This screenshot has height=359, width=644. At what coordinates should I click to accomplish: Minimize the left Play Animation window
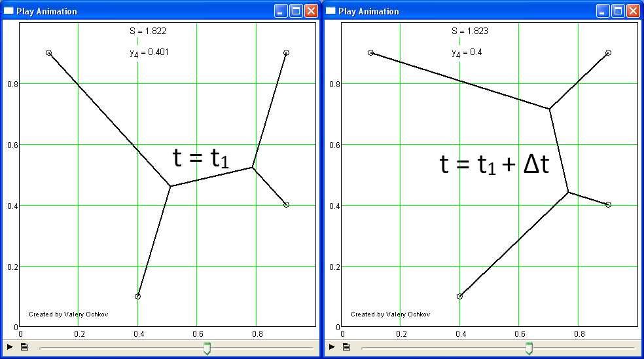click(x=281, y=11)
